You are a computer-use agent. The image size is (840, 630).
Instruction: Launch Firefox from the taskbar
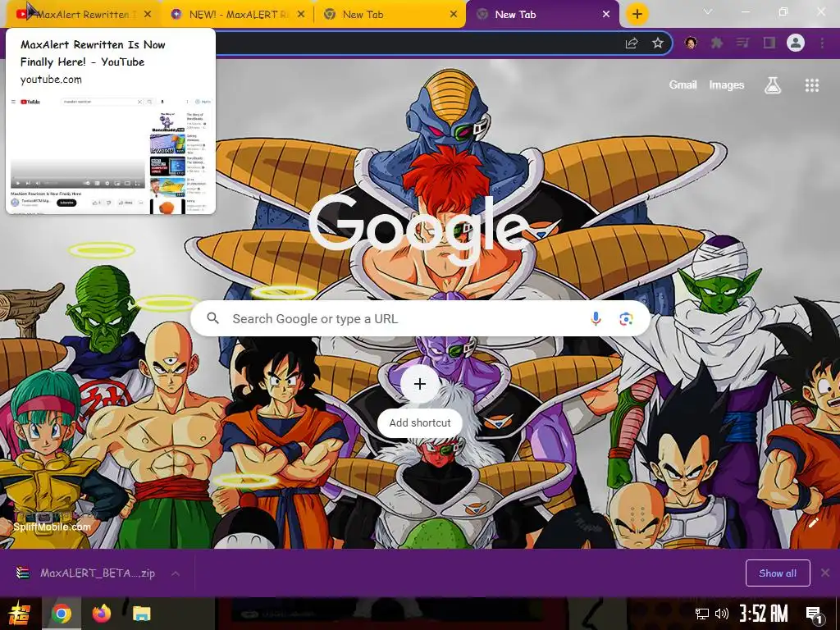tap(101, 614)
